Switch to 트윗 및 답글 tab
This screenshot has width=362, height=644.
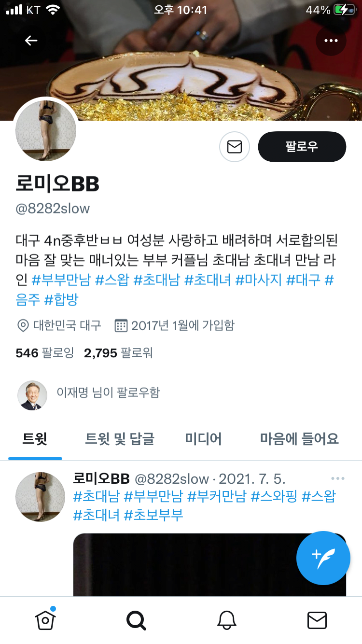click(x=120, y=438)
